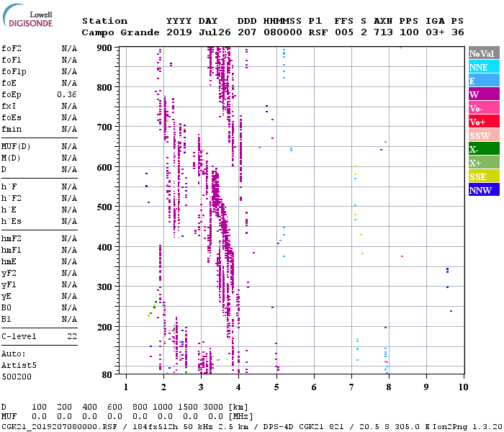The image size is (504, 432).
Task: Select the W purple legend swatch
Action: click(x=484, y=94)
